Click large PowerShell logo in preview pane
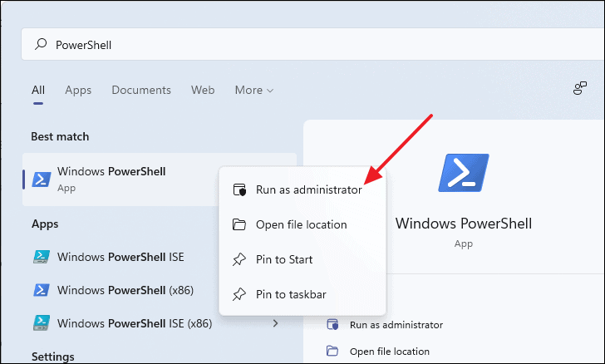The width and height of the screenshot is (605, 364). [464, 173]
